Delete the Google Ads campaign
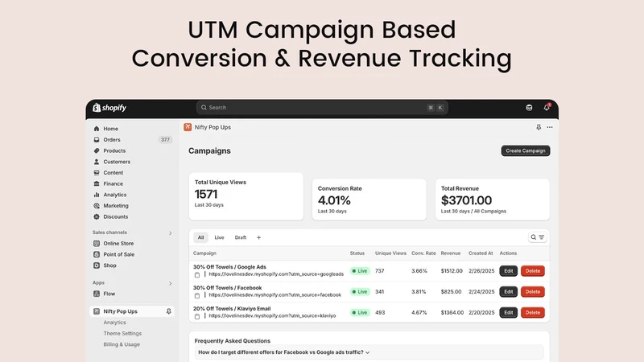This screenshot has width=644, height=362. pos(533,271)
